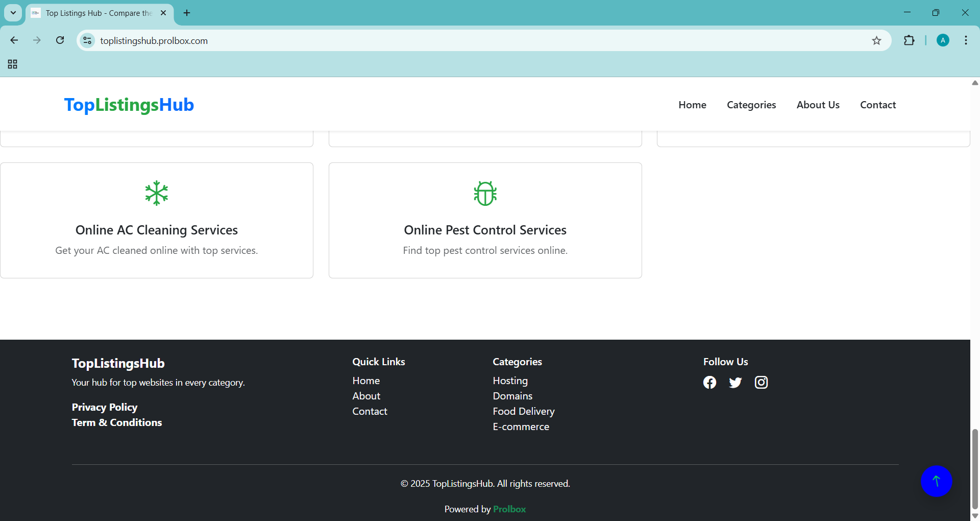View site information icon in address bar
Screen dimensions: 980x521
[88, 41]
